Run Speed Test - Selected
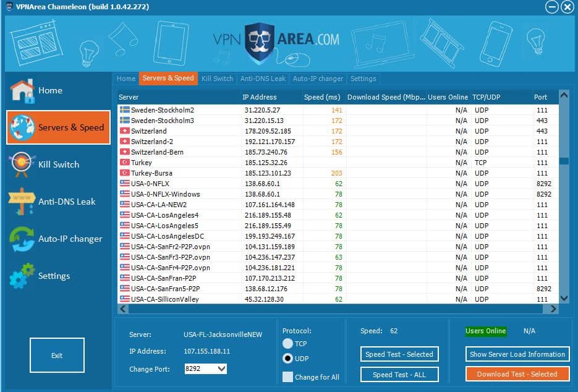Screen dimensions: 578x392 (399, 354)
